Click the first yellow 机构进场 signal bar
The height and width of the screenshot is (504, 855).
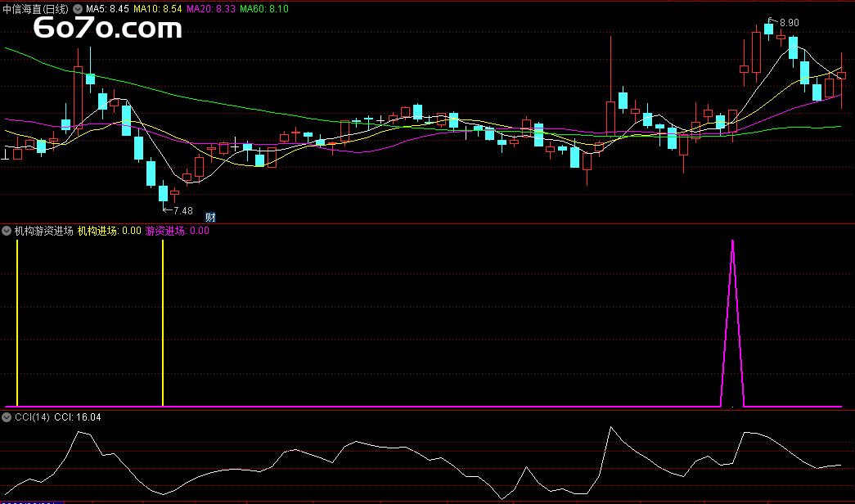point(17,323)
